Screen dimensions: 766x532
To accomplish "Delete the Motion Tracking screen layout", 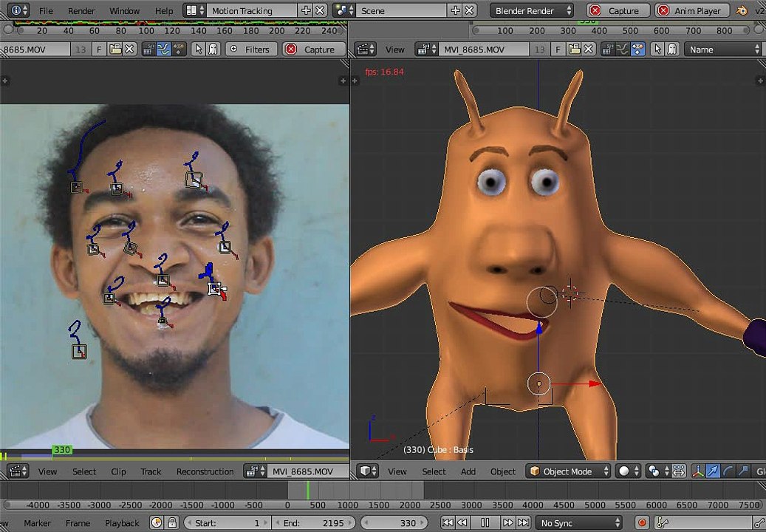I will pyautogui.click(x=320, y=10).
